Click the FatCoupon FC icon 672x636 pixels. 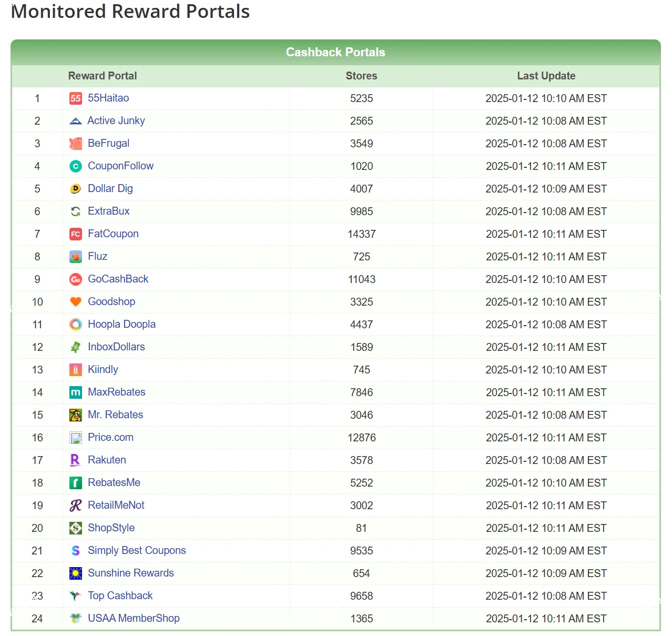tap(76, 234)
